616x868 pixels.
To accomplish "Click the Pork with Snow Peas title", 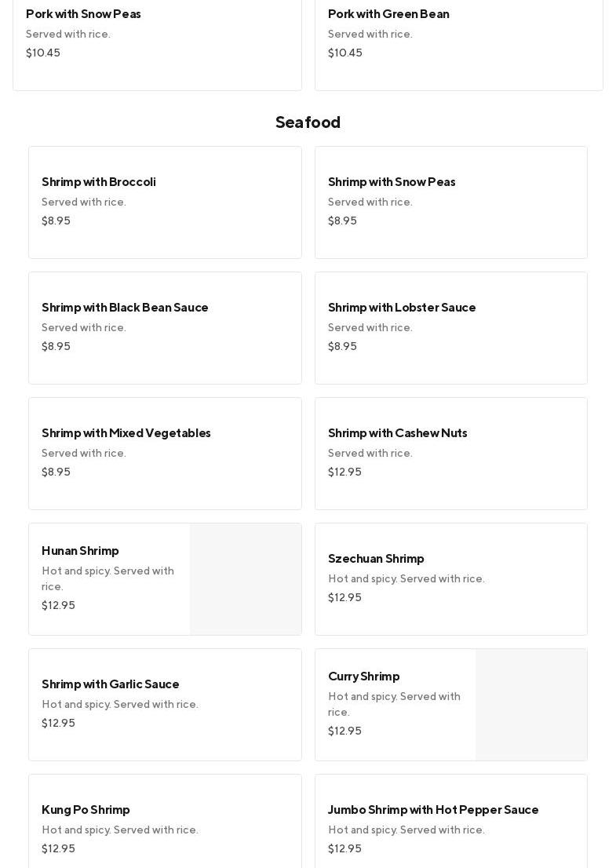I will point(83,14).
